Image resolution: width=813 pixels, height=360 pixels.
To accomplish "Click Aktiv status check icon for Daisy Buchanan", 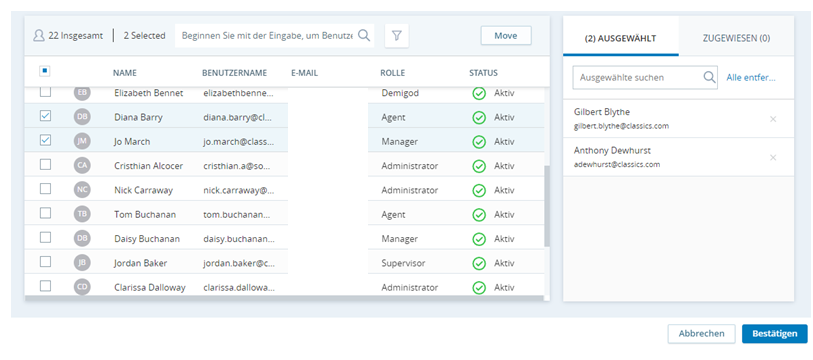I will [x=479, y=239].
